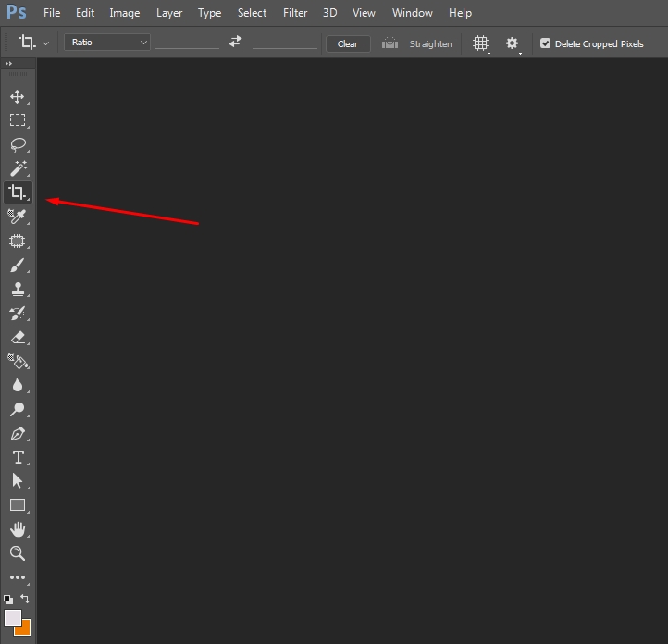The height and width of the screenshot is (644, 668).
Task: Select the Rectangle shape tool
Action: coord(18,505)
